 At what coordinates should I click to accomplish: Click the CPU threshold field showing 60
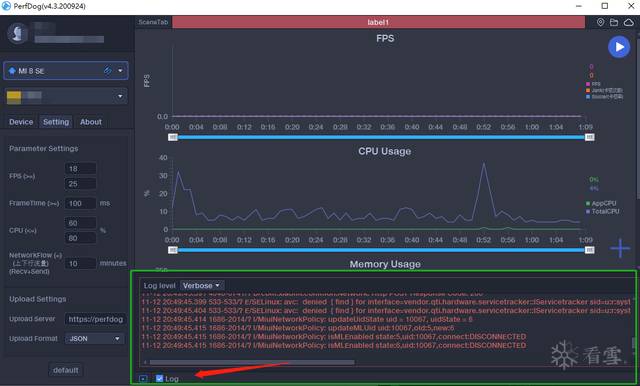pyautogui.click(x=81, y=223)
